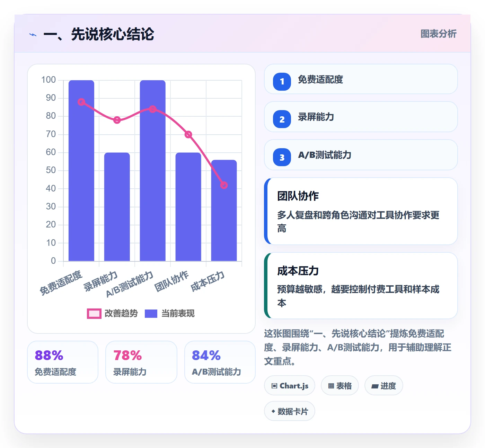
Task: Click the 84% A/B测试能力 stat card
Action: click(220, 362)
